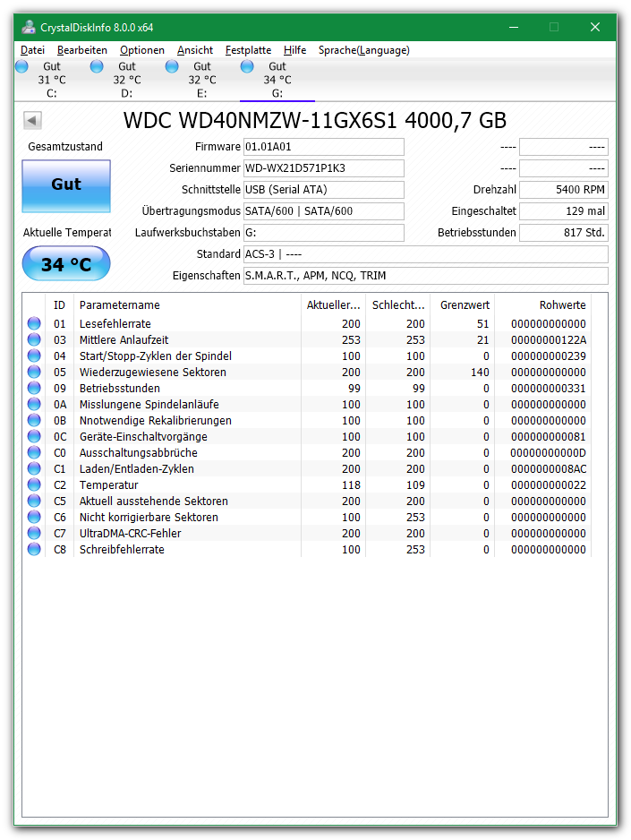The height and width of the screenshot is (840, 631).
Task: Click status circle of Wiederzugewiesene Sektoren row
Action: tap(34, 372)
